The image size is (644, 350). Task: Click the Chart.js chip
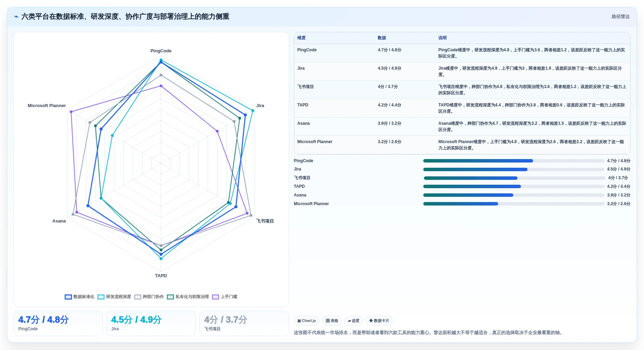(x=307, y=321)
